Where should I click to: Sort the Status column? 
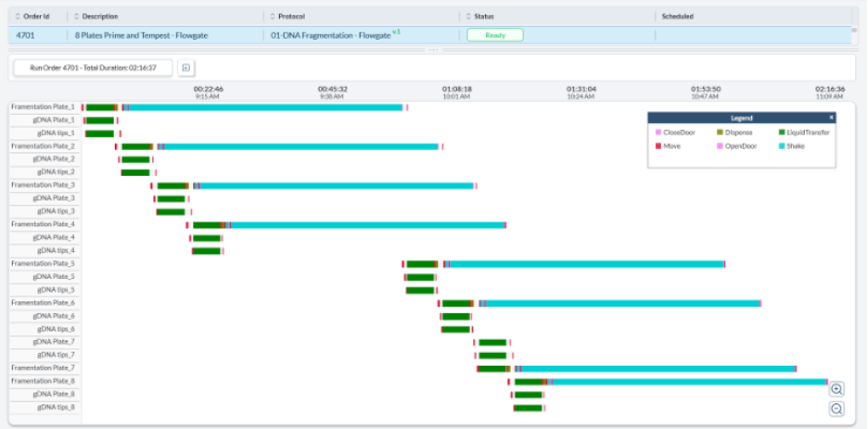tap(468, 17)
